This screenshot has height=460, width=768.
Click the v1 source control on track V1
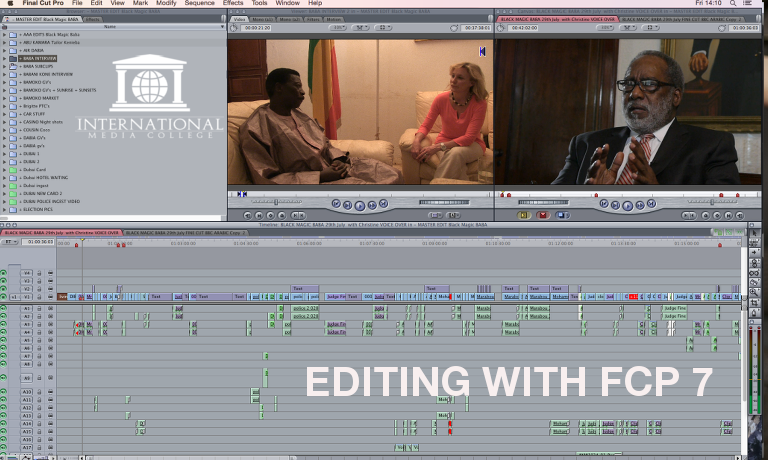[14, 297]
